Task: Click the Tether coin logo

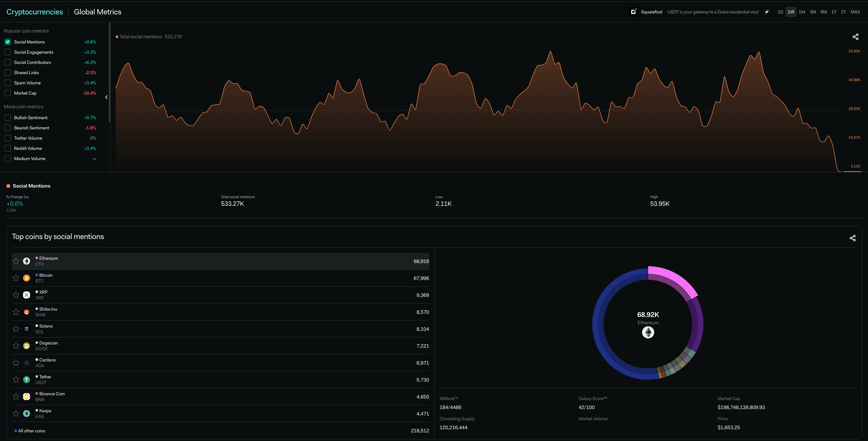Action: coord(27,380)
